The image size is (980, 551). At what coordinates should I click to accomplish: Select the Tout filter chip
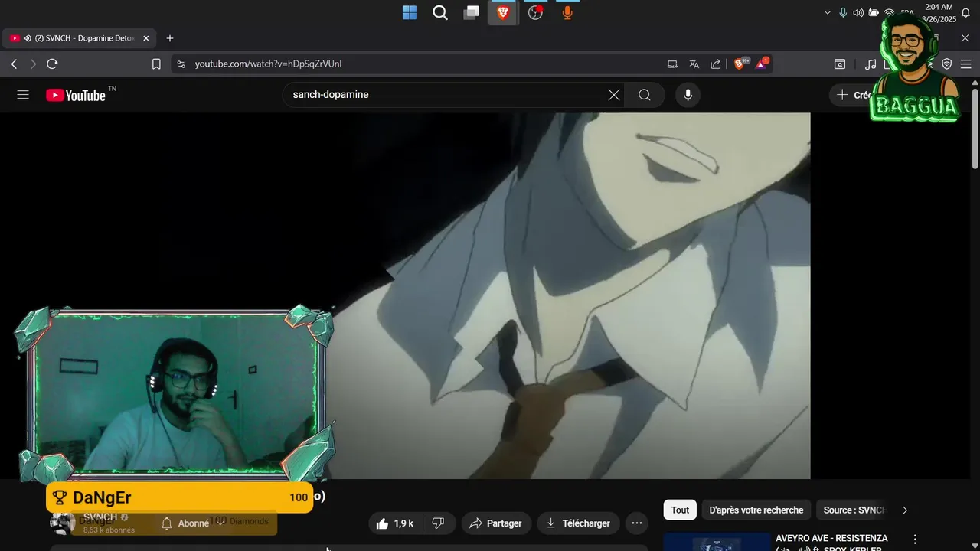tap(680, 510)
